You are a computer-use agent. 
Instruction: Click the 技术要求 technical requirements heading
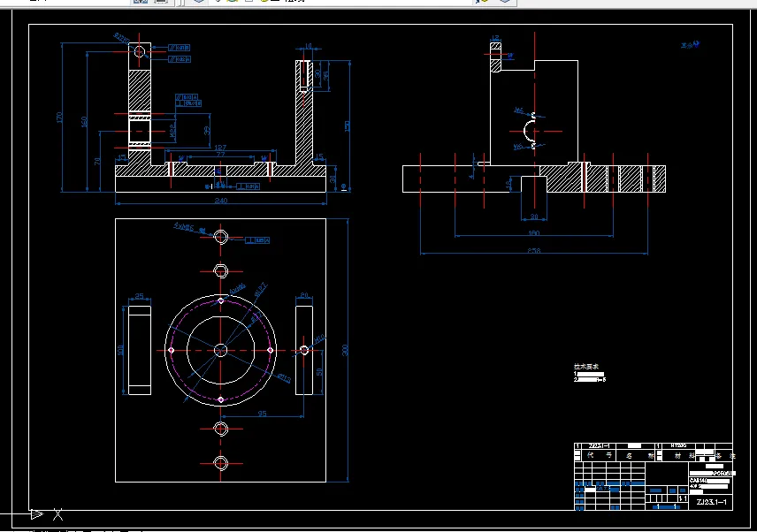[x=586, y=367]
